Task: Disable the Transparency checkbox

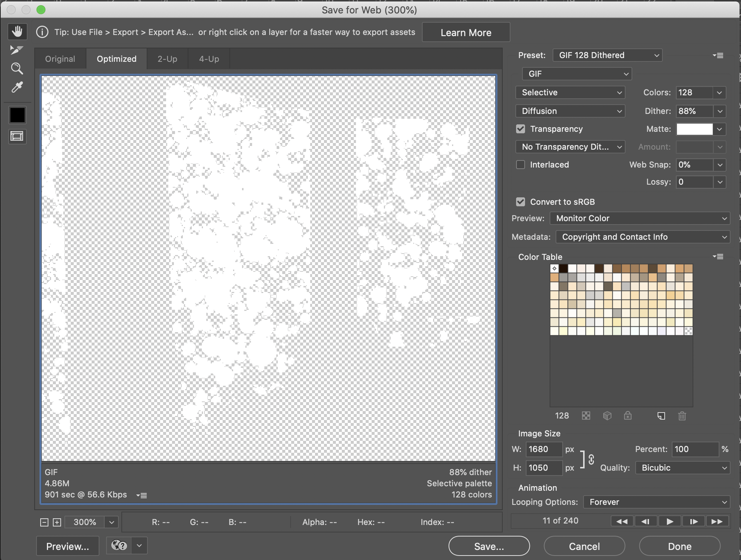Action: [520, 129]
